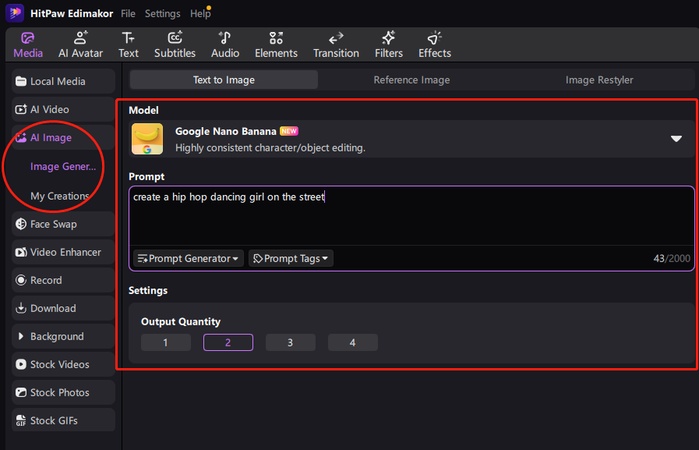Open the AI Avatar tool
Image resolution: width=699 pixels, height=450 pixels.
(x=80, y=45)
